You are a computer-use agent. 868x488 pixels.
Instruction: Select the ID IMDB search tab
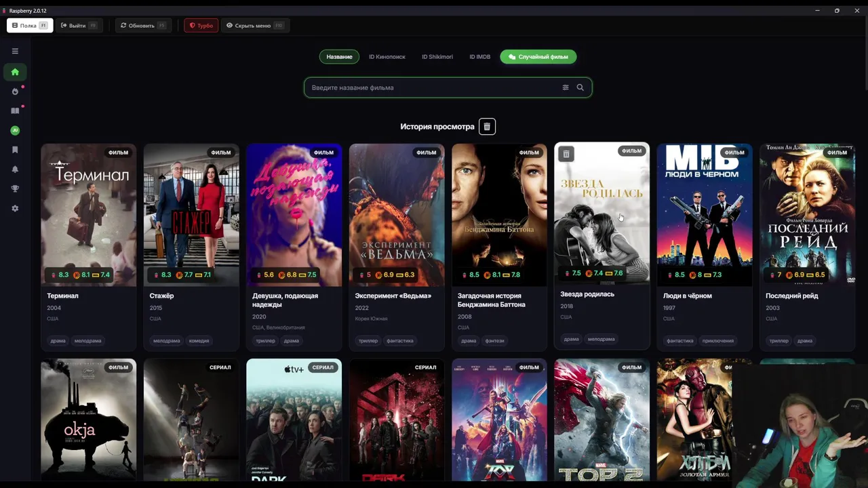(x=480, y=57)
